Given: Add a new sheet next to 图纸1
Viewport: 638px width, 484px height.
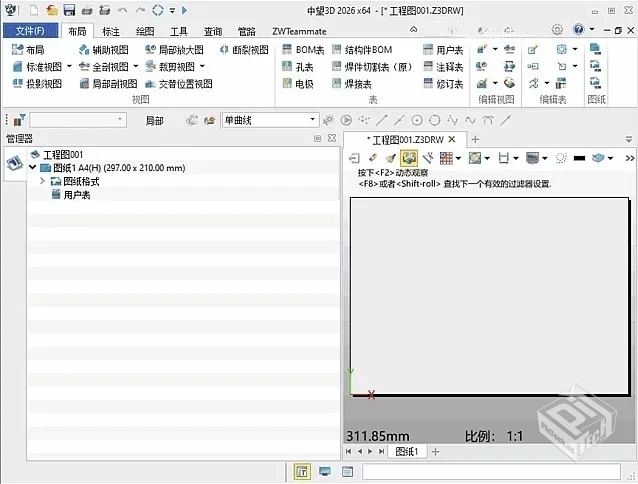Looking at the screenshot, I should pos(435,451).
